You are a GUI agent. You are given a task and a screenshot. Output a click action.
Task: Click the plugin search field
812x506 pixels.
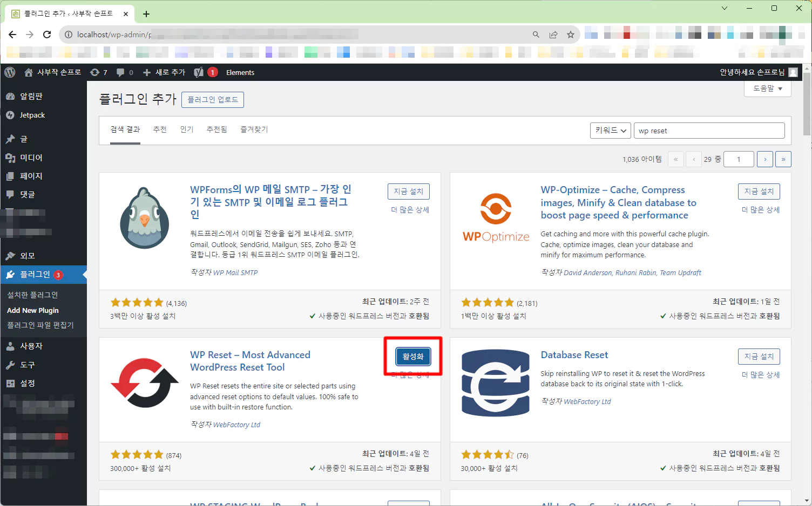(709, 131)
